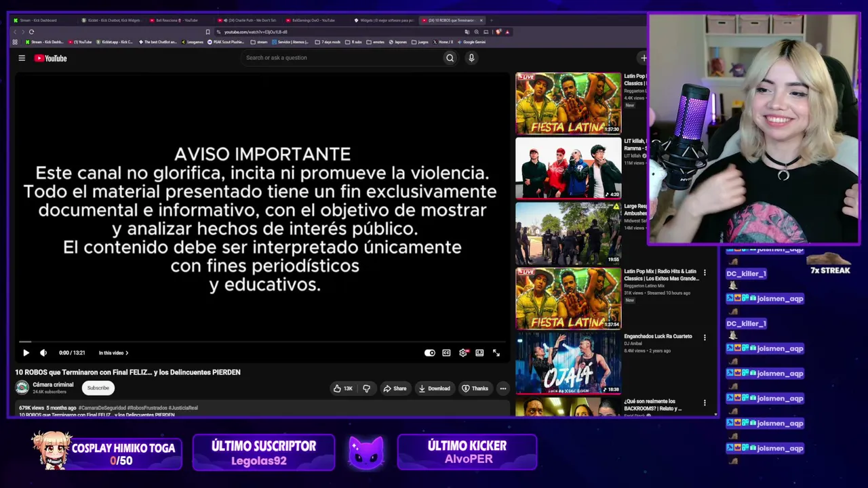Image resolution: width=868 pixels, height=488 pixels.
Task: Switch to the BellGamings OwO YouTube tab
Action: click(x=316, y=20)
